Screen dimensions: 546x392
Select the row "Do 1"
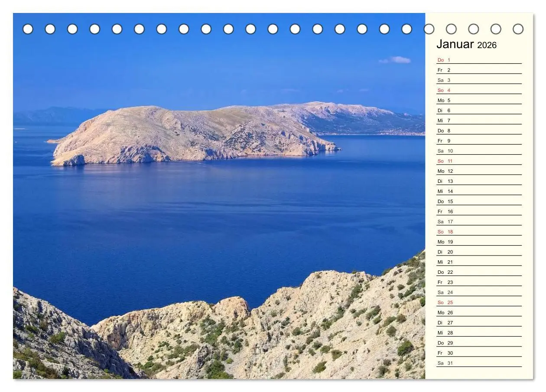[x=479, y=60]
